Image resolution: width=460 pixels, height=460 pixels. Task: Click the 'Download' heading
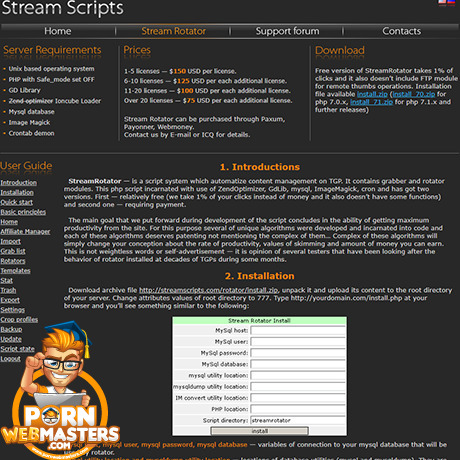tap(340, 50)
